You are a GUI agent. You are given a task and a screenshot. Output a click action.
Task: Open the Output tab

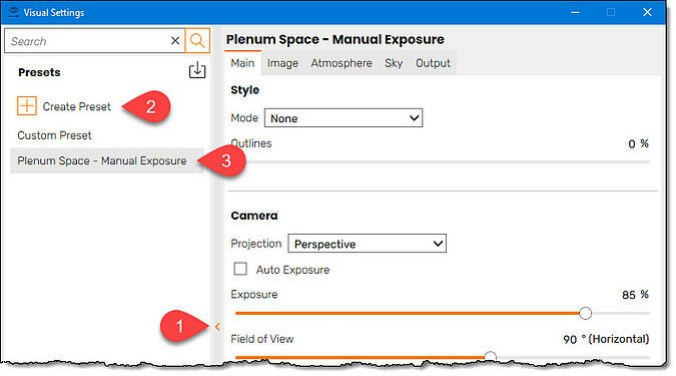click(x=433, y=63)
